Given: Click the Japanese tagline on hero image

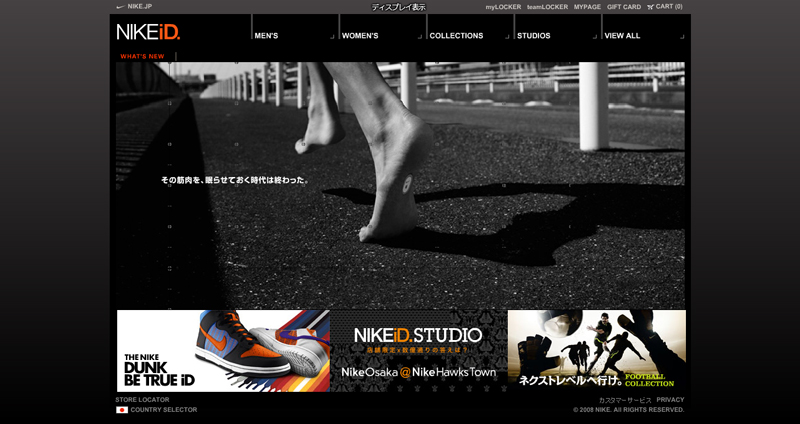Looking at the screenshot, I should coord(235,180).
